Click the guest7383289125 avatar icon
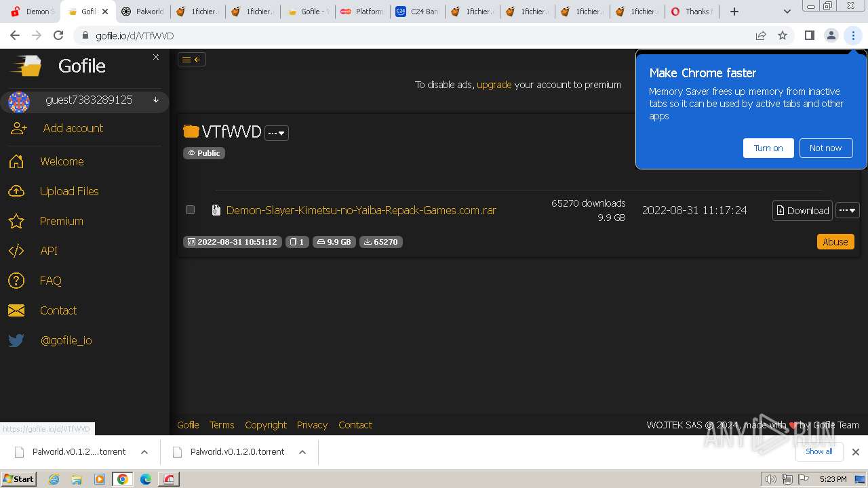The image size is (868, 488). tap(19, 102)
